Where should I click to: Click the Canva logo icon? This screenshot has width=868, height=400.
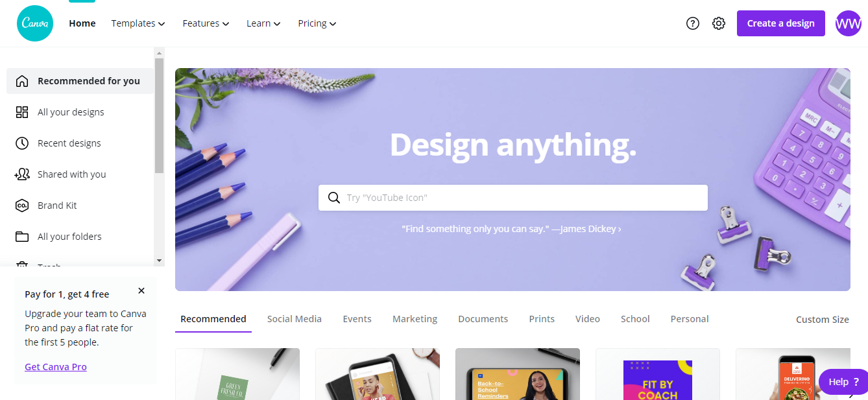point(35,23)
